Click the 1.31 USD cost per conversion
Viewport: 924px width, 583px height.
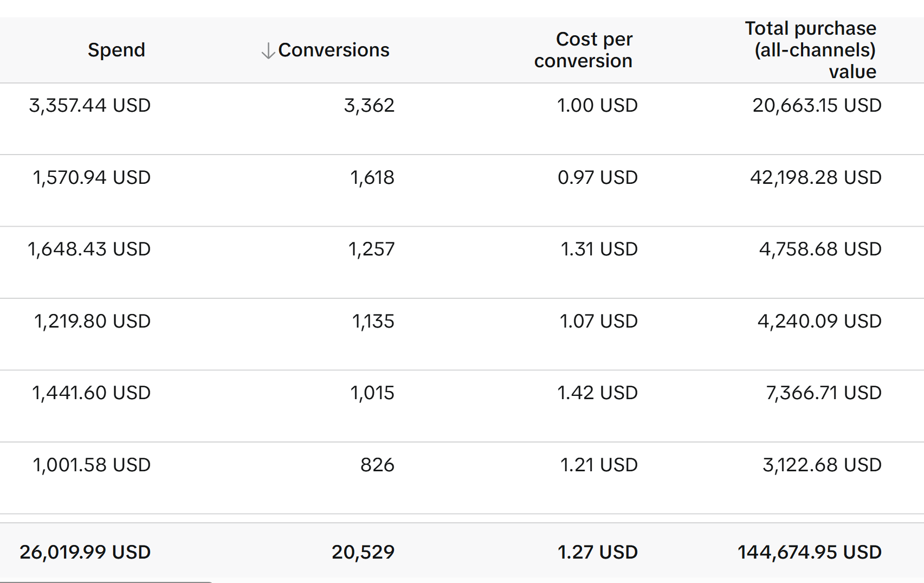coord(599,249)
